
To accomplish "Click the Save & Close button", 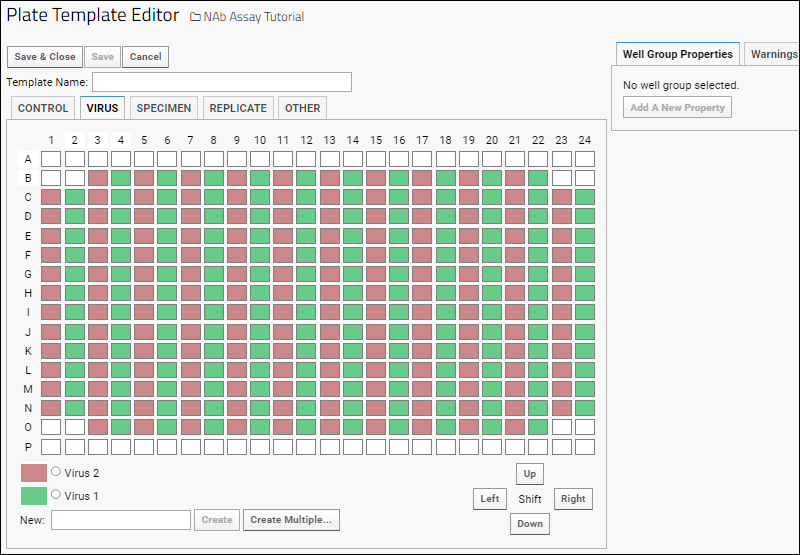I will [45, 57].
